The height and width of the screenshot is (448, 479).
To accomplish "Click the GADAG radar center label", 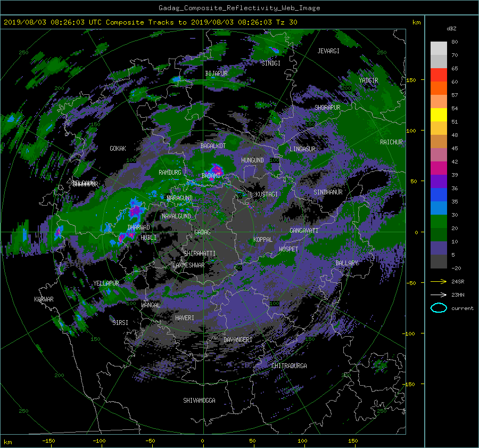I will pos(202,232).
